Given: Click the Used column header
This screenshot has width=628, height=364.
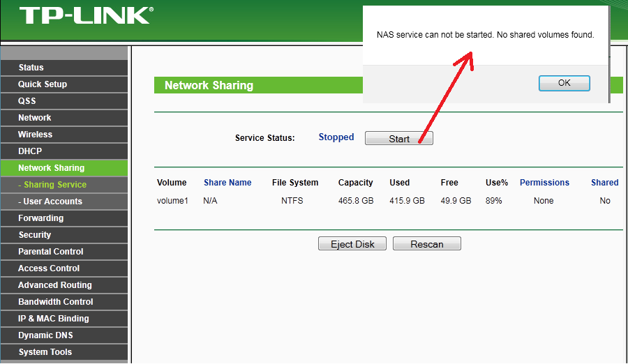Looking at the screenshot, I should pyautogui.click(x=399, y=183).
